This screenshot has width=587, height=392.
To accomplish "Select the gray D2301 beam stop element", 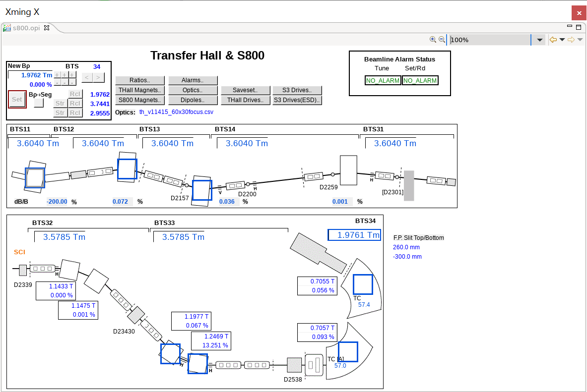I will point(409,186).
